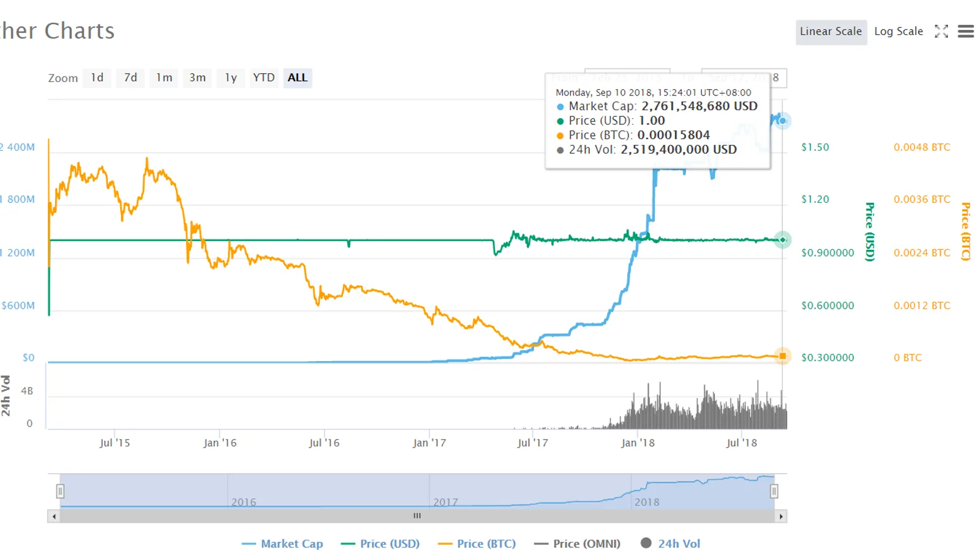Switch to Linear Scale
Image resolution: width=980 pixels, height=551 pixels.
pyautogui.click(x=831, y=32)
